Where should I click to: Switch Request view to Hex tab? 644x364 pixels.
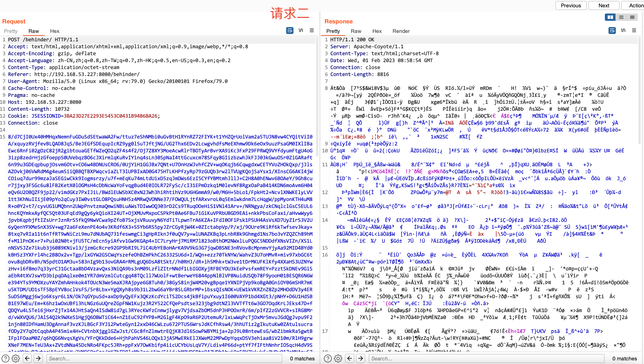click(x=55, y=31)
